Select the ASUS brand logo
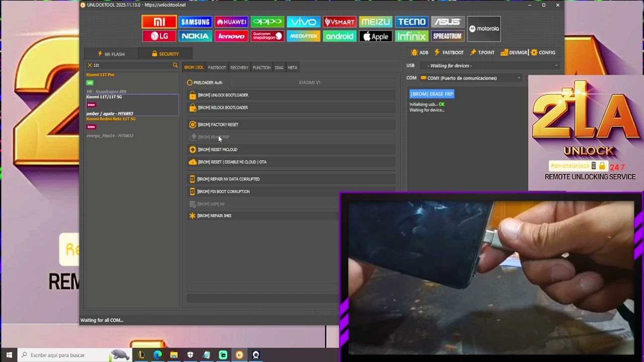Screen dimensions: 644x362 447,22
